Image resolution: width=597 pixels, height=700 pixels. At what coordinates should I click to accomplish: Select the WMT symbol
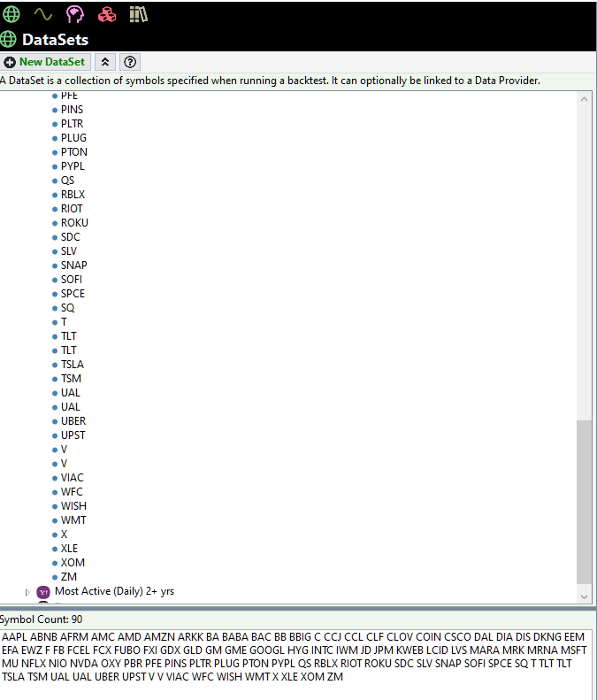(73, 520)
